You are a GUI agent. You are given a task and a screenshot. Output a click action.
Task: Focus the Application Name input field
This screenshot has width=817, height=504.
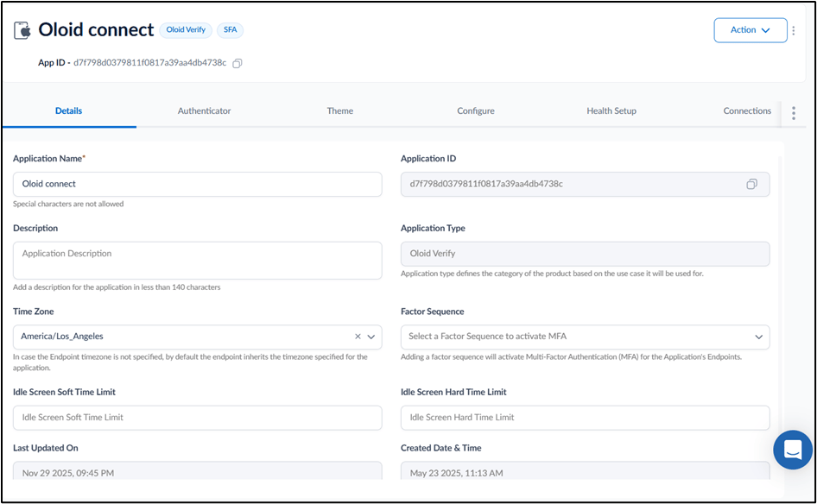[198, 185]
